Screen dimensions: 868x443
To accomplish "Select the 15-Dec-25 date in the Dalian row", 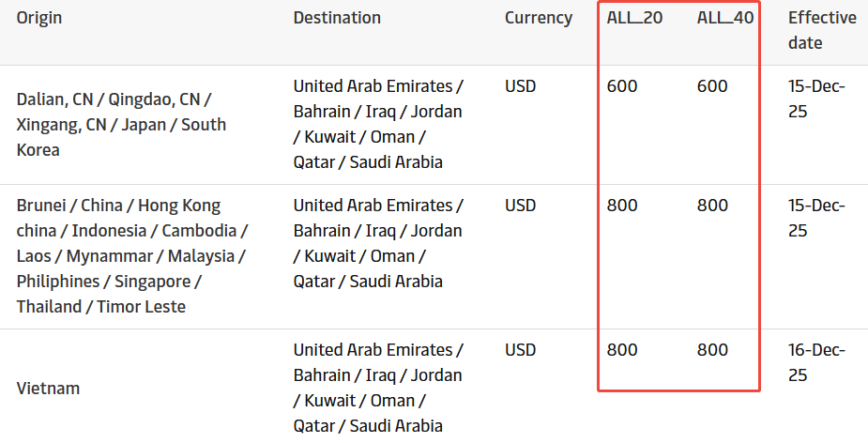I will [x=816, y=99].
